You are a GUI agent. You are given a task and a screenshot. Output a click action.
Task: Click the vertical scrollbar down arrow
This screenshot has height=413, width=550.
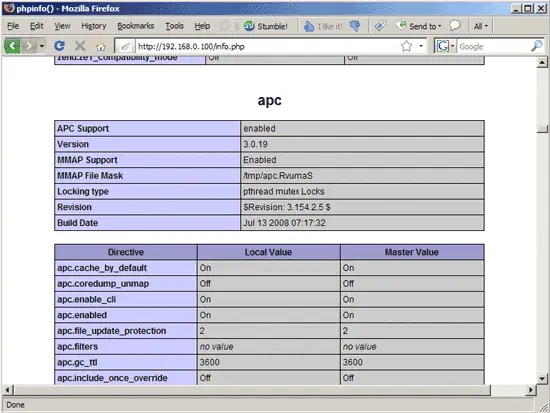(542, 378)
